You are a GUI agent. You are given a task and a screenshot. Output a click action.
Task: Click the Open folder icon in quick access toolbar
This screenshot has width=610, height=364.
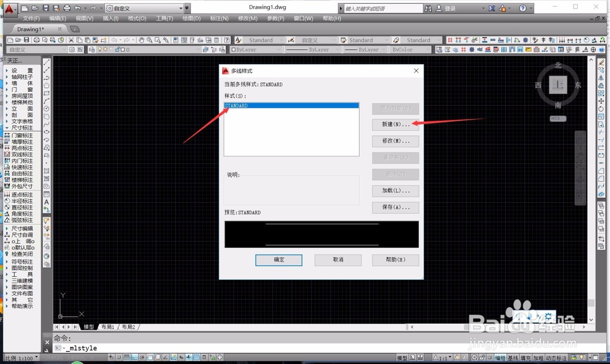point(35,8)
